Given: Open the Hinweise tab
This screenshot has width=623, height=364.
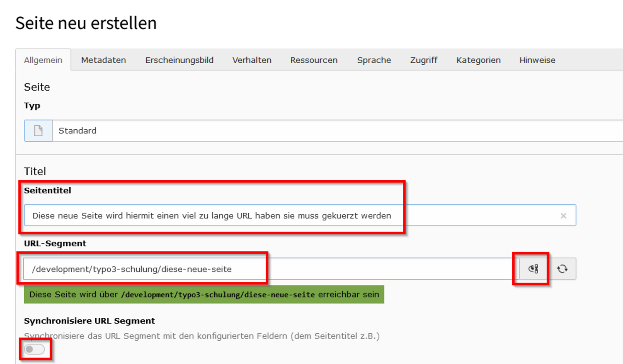Looking at the screenshot, I should [537, 60].
